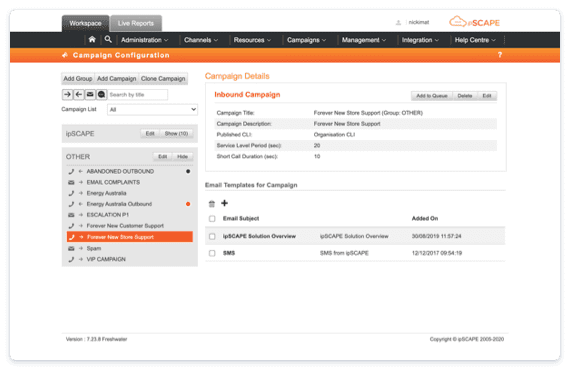The width and height of the screenshot is (570, 370).
Task: Select ESCALATION P1 campaign
Action: pyautogui.click(x=108, y=215)
